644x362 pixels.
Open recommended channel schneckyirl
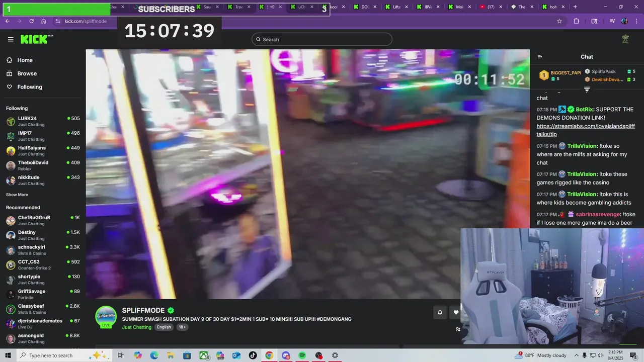(x=43, y=250)
